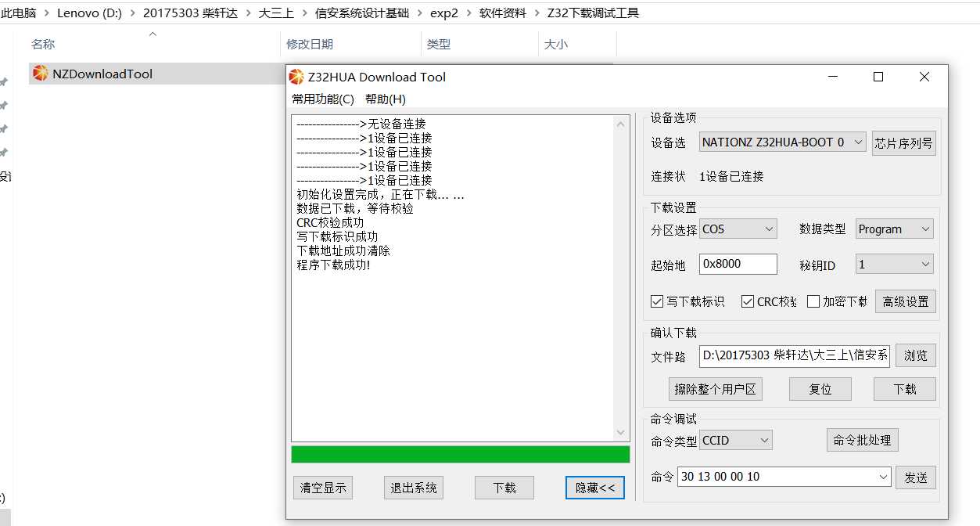Click the file path input field
Viewport: 980px width, 526px height.
pyautogui.click(x=795, y=356)
